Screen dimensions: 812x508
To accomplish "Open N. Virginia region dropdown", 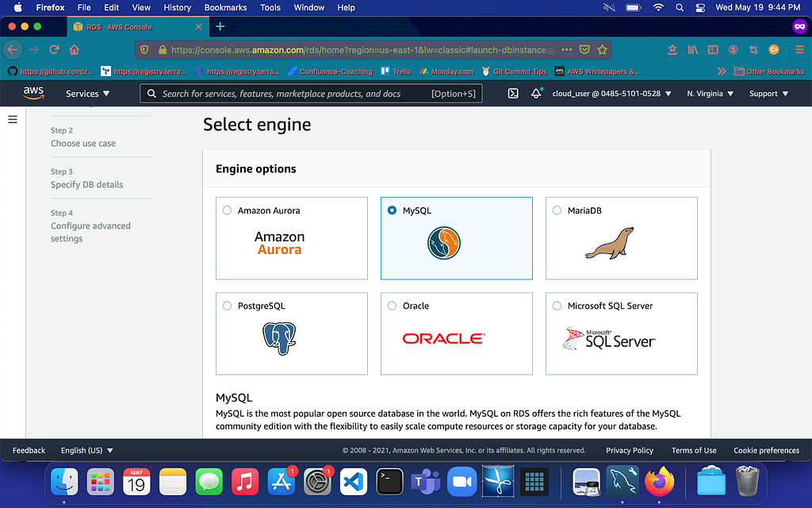I will [710, 94].
